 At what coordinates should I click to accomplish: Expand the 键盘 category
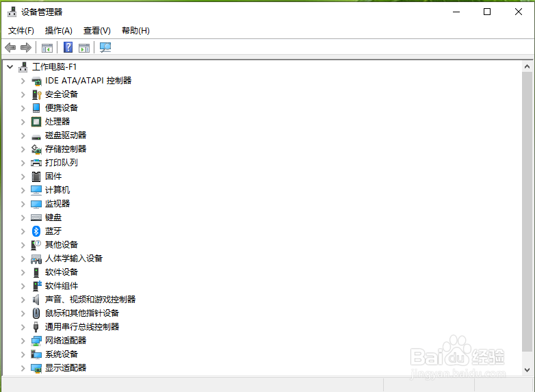pyautogui.click(x=23, y=218)
